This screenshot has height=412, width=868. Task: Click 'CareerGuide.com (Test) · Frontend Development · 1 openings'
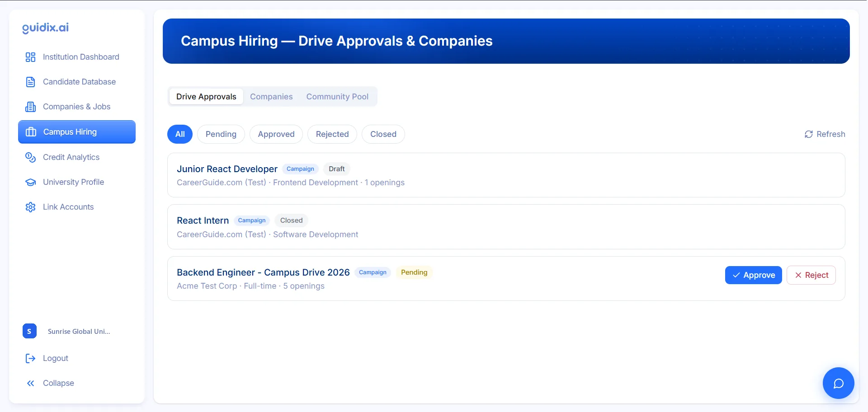coord(291,183)
